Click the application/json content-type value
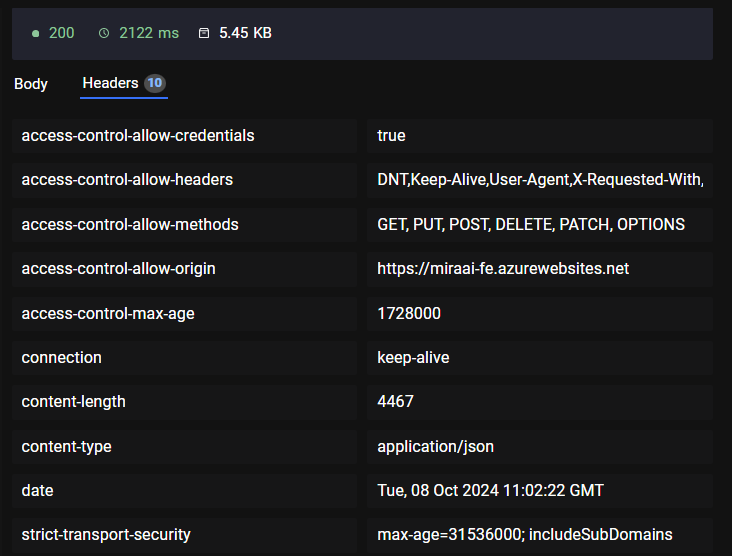Screen dimensions: 732x556 coord(435,446)
